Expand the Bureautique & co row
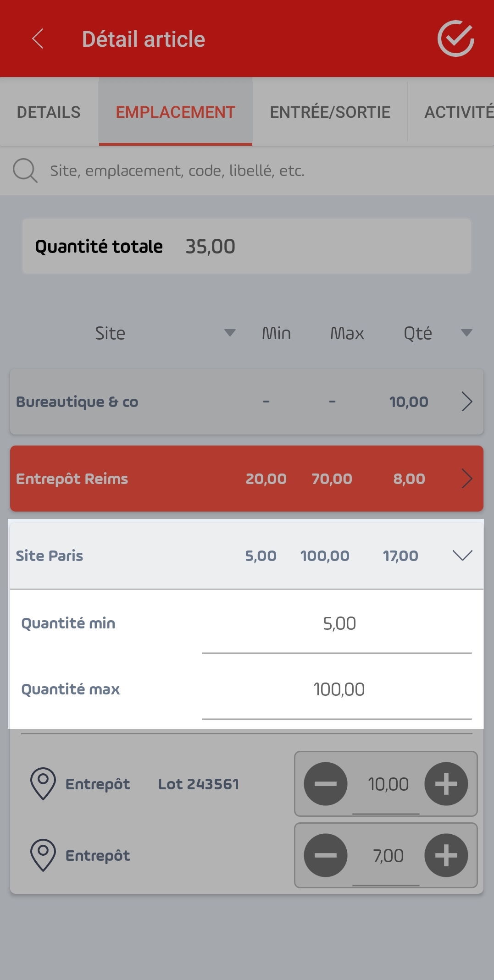The image size is (494, 980). tap(467, 402)
